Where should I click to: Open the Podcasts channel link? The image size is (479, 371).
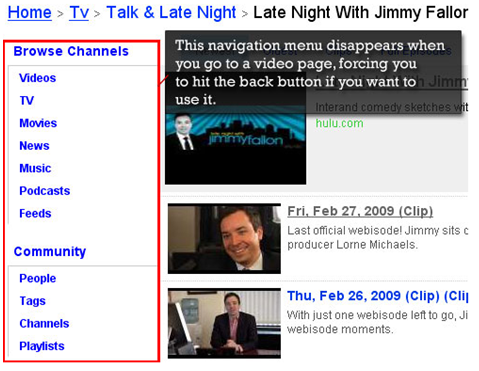[45, 191]
